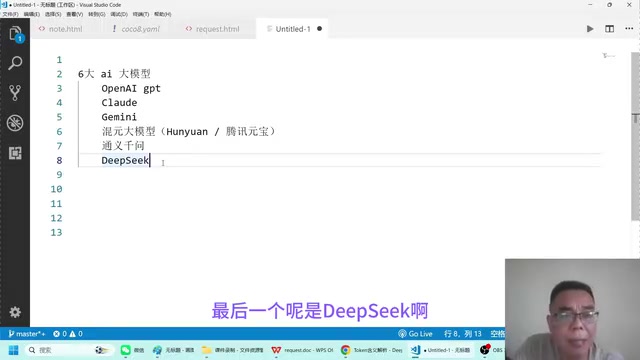The image size is (640, 360).
Task: Click the heading '6大 ai 大模型' on line 2
Action: click(114, 74)
